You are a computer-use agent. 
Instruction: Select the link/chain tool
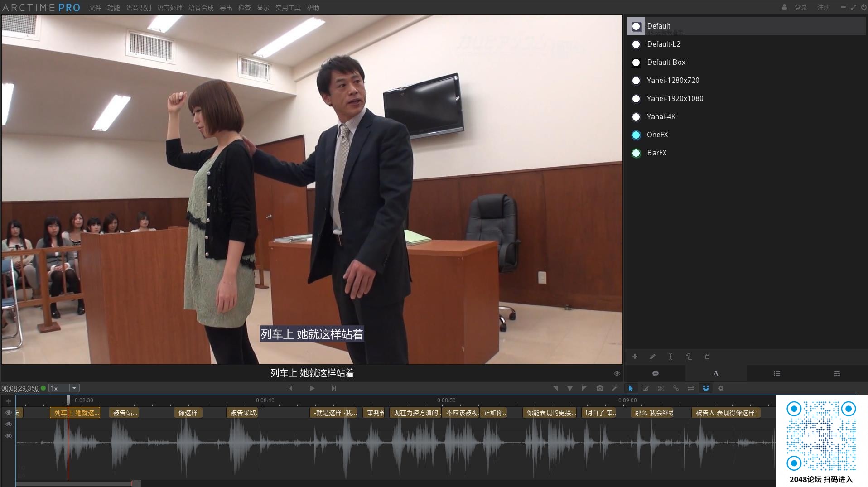coord(676,388)
